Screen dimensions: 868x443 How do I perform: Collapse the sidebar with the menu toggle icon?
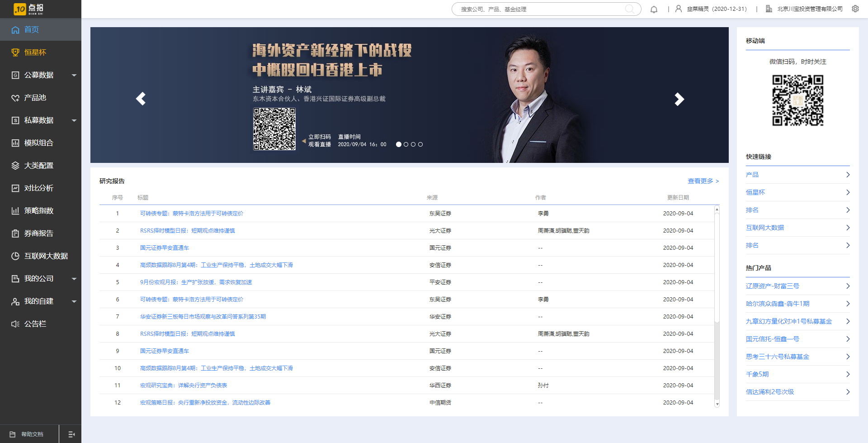[x=71, y=434]
